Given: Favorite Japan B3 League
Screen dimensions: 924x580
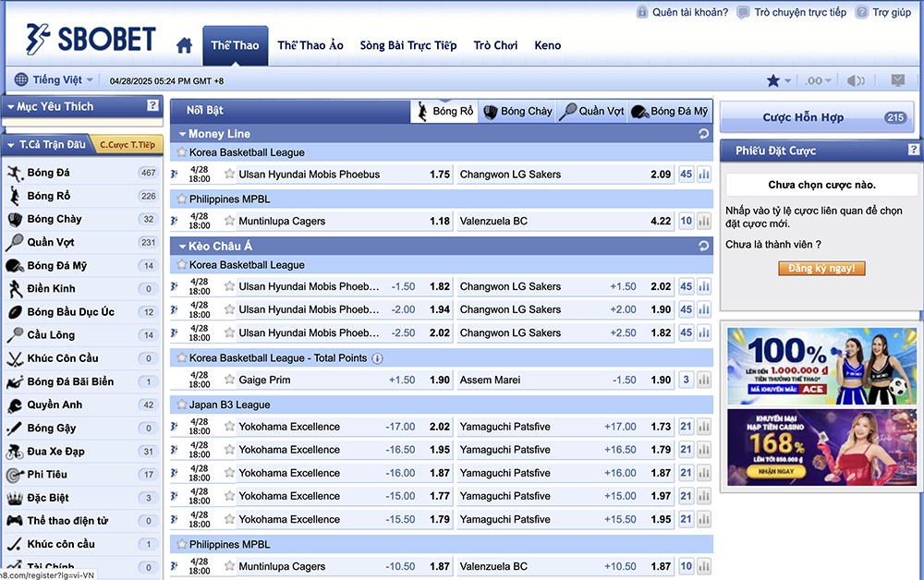Looking at the screenshot, I should 181,405.
